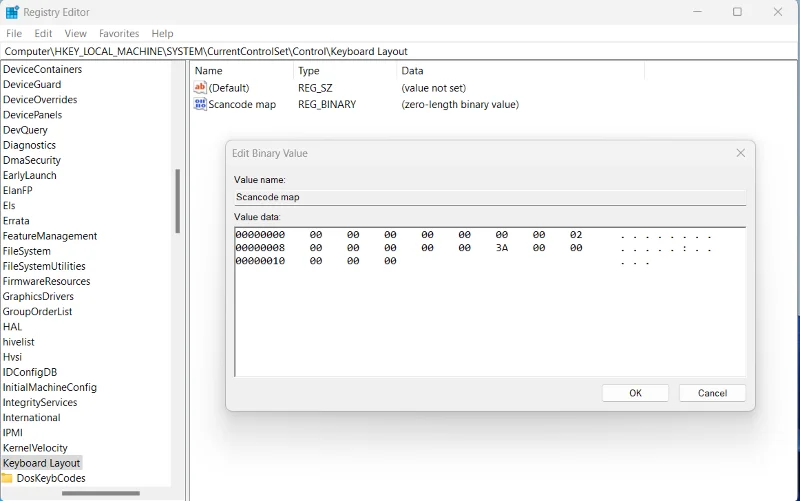Select the FileSystem key
This screenshot has height=501, width=800.
(27, 251)
